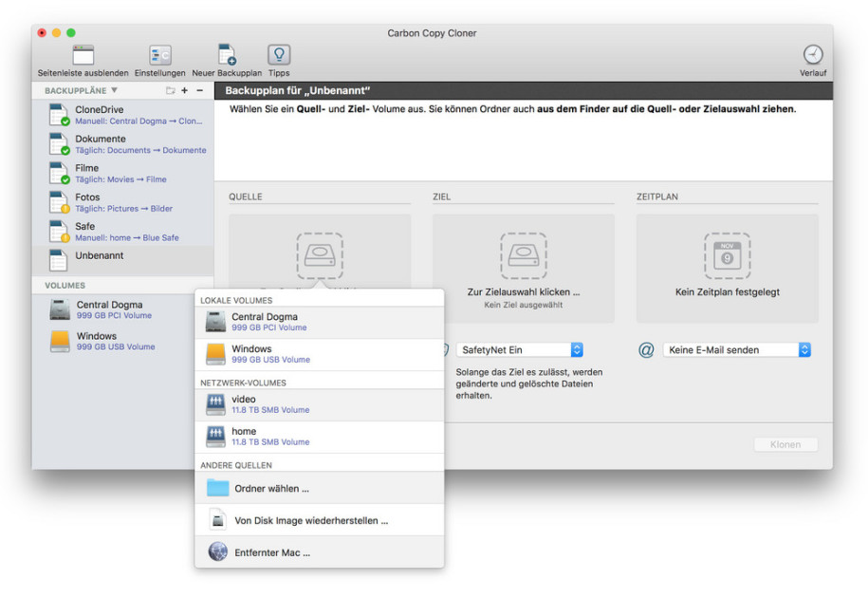Screen dimensions: 868x598
Task: Click the new folder icon beside Backuppläne
Action: (171, 90)
